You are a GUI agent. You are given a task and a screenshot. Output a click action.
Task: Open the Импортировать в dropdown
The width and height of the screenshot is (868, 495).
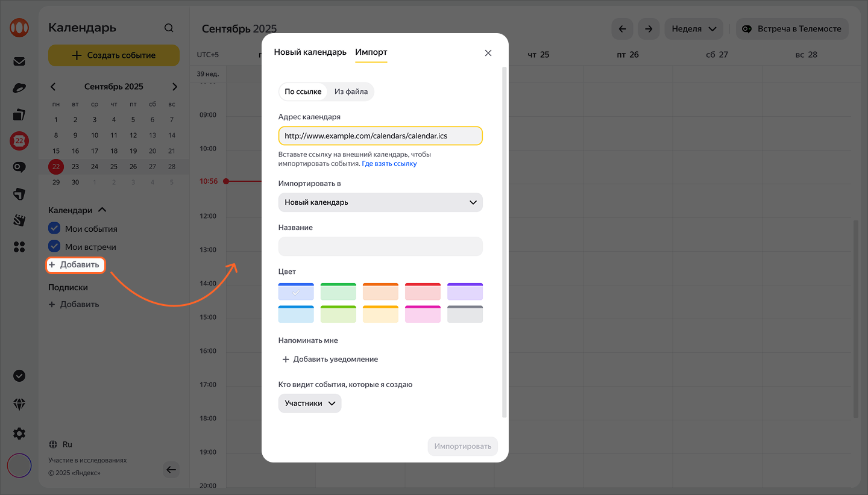tap(380, 202)
